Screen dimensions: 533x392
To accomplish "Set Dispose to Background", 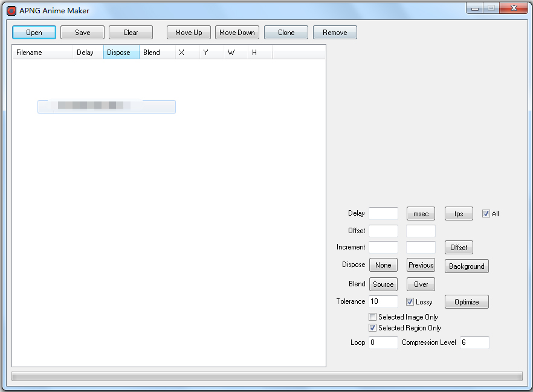I will coord(467,266).
